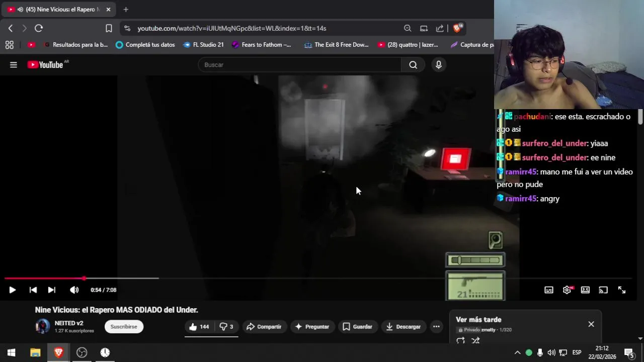Switch ESP keyboard language
Viewport: 644px width, 362px height.
(x=577, y=352)
